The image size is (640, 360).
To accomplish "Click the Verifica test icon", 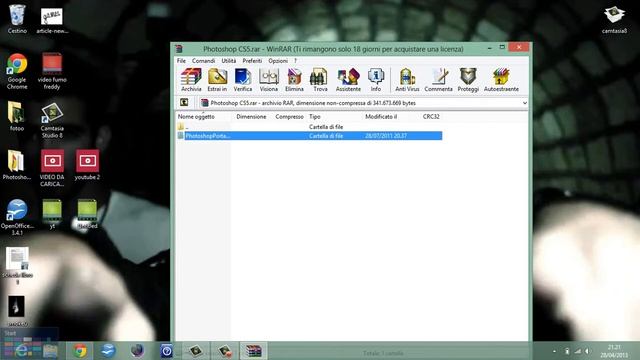I will (x=243, y=80).
